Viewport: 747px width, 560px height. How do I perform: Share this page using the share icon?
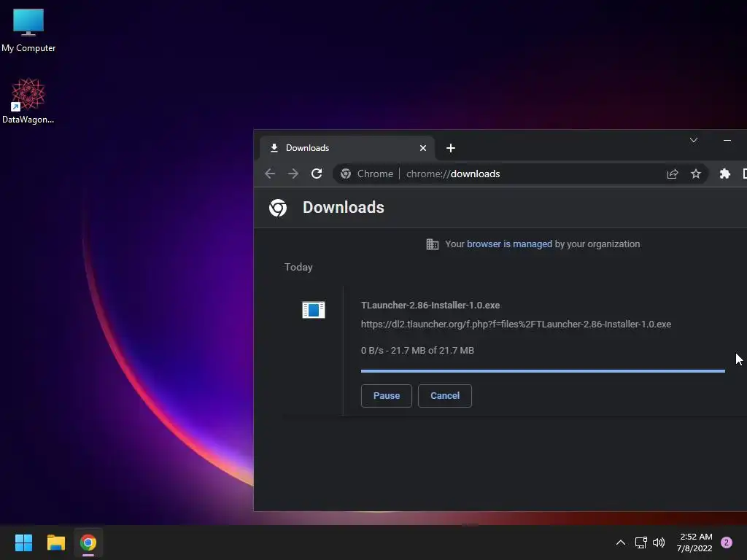pyautogui.click(x=672, y=174)
